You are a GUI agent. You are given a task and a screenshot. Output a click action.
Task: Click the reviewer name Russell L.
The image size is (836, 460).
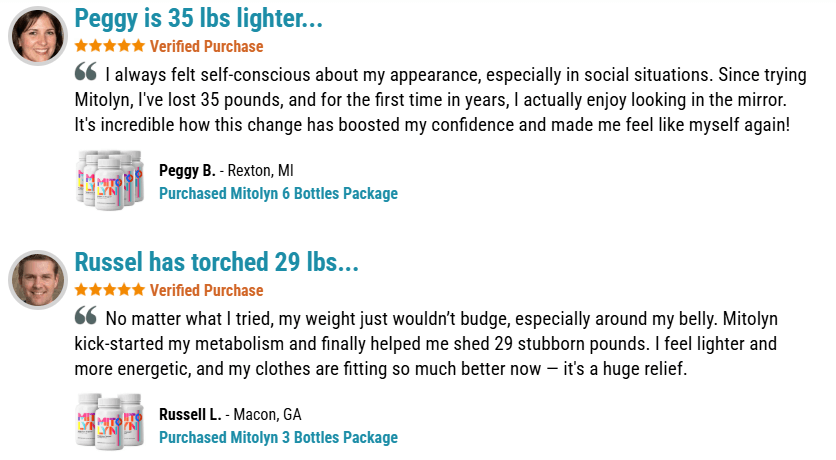[x=191, y=415]
